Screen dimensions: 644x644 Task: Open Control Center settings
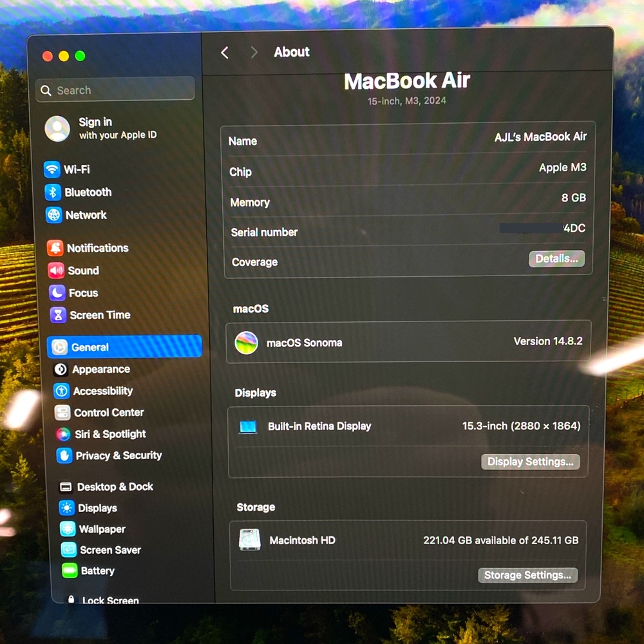[x=108, y=412]
